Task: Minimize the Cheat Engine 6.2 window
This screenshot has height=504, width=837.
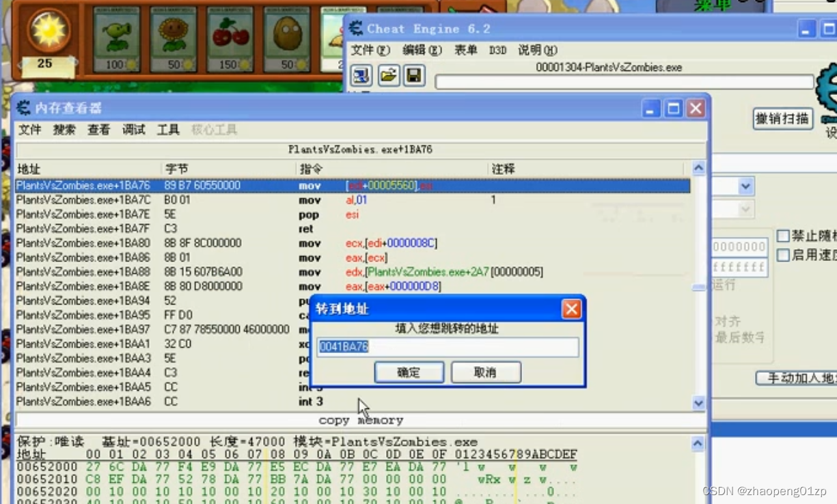Action: [x=808, y=29]
